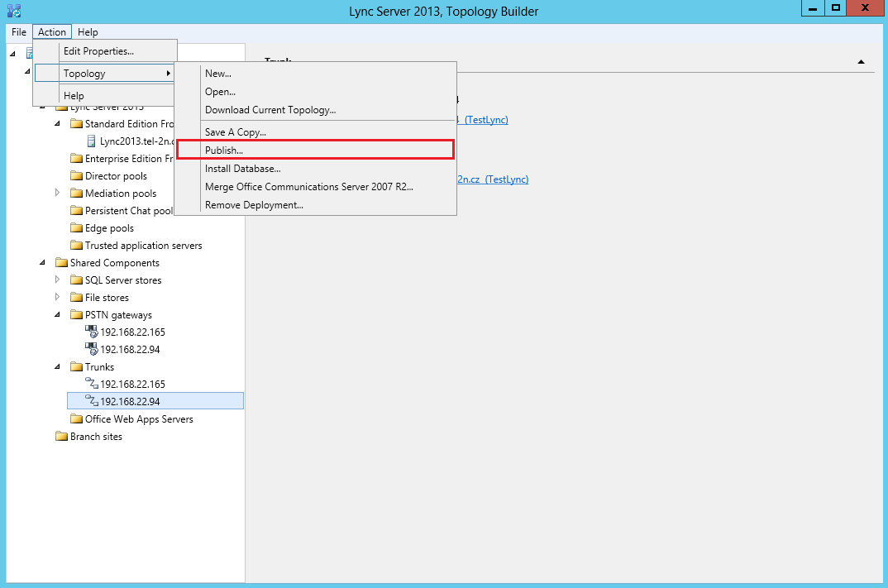This screenshot has width=888, height=588.
Task: Click the Topology Builder app icon in the title bar
Action: coord(13,9)
